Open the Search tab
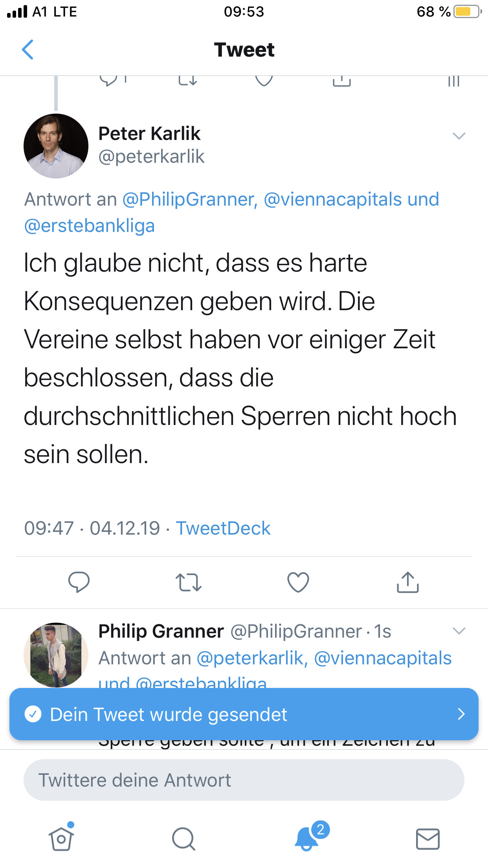Image resolution: width=488 pixels, height=868 pixels. coord(183,839)
